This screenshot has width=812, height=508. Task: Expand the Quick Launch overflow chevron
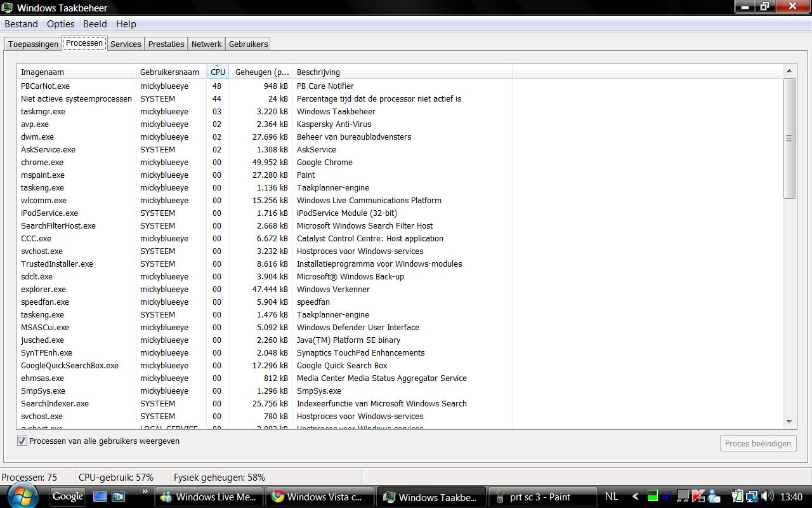click(145, 491)
